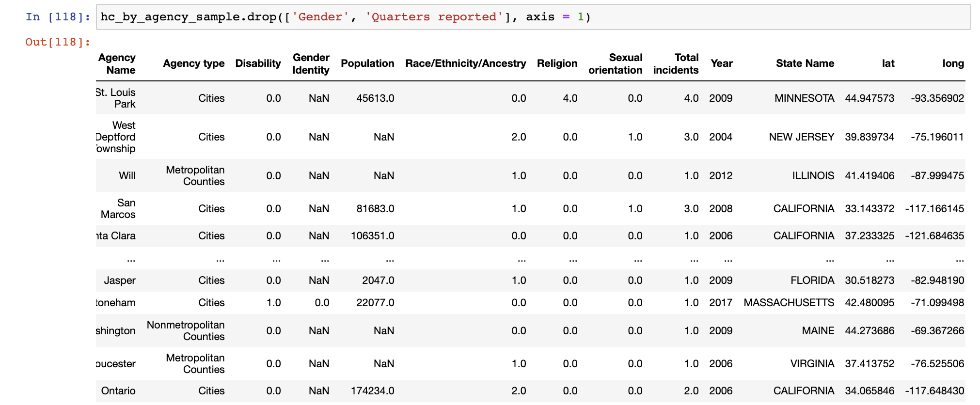Select the lat column header
980x405 pixels.
[x=888, y=63]
